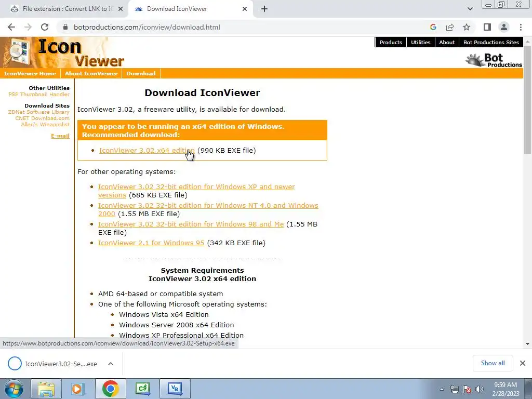This screenshot has height=399, width=532.
Task: Reload the current page
Action: (45, 27)
